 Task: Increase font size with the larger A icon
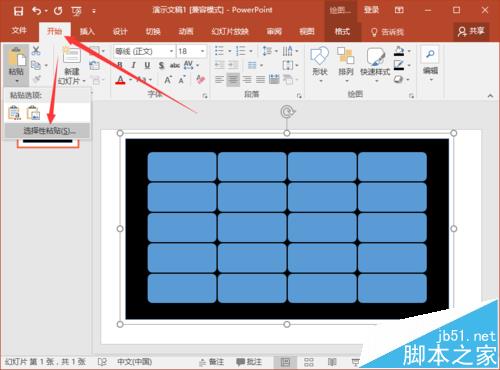[x=168, y=80]
